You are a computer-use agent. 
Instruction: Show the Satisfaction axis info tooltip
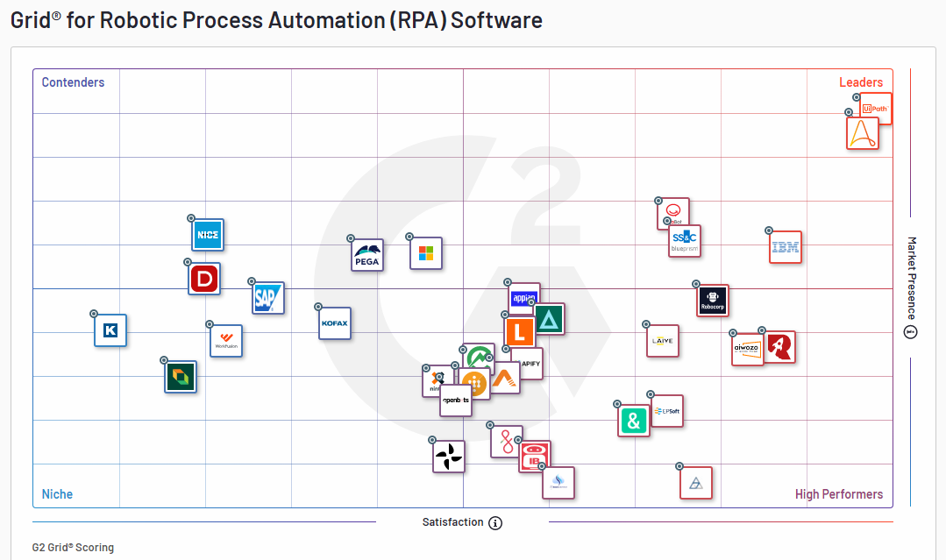point(495,523)
